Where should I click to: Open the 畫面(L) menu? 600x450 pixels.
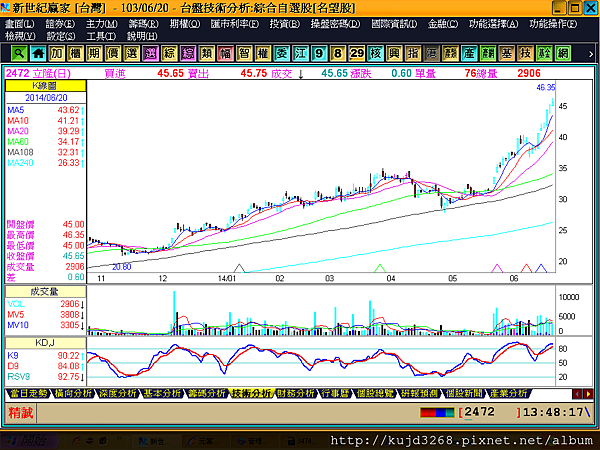pyautogui.click(x=20, y=24)
